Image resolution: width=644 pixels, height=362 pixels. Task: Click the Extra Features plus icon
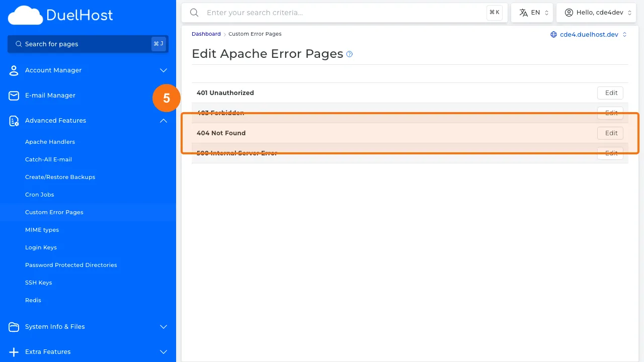click(14, 351)
